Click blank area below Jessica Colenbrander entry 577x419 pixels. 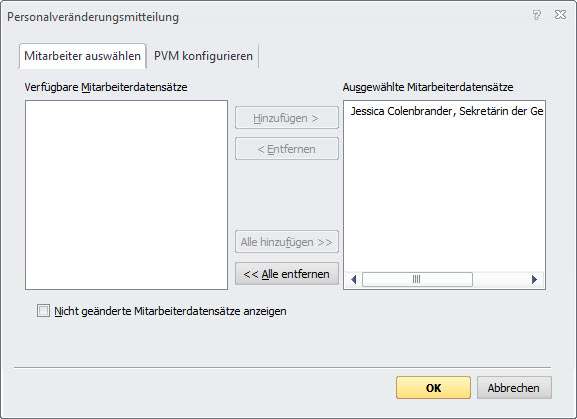point(445,195)
